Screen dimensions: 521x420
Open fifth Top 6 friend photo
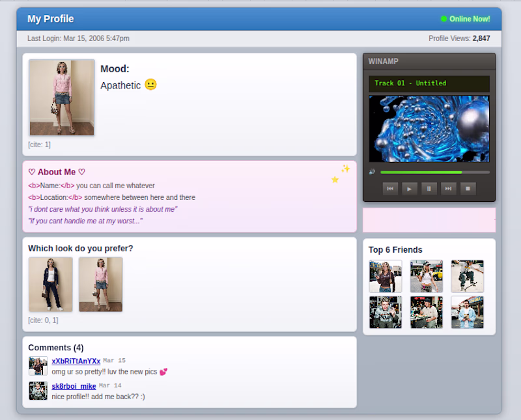427,313
